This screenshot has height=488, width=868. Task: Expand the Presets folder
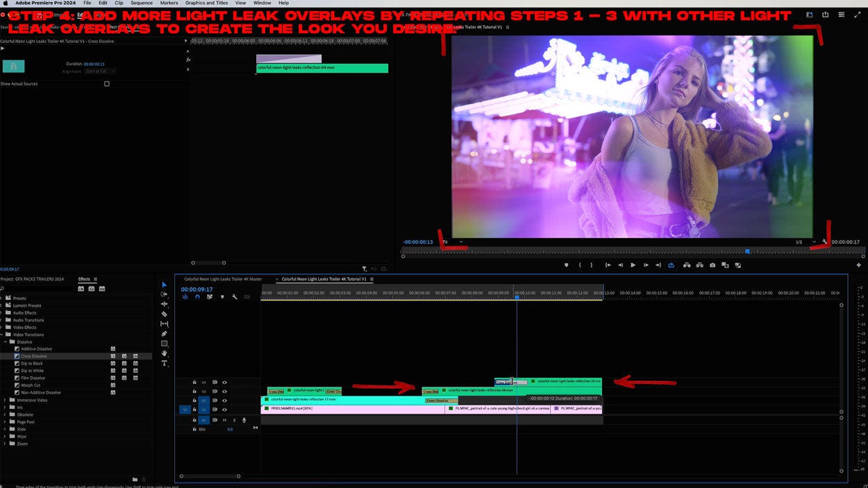point(3,298)
